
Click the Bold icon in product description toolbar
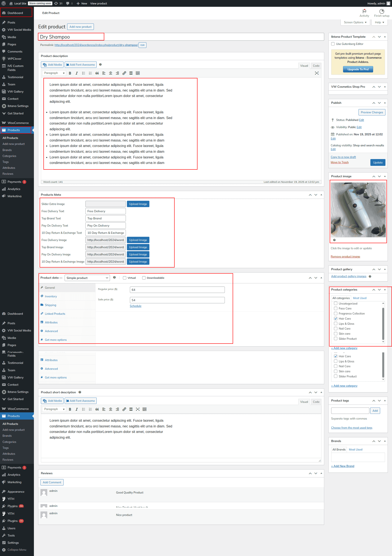click(x=70, y=73)
